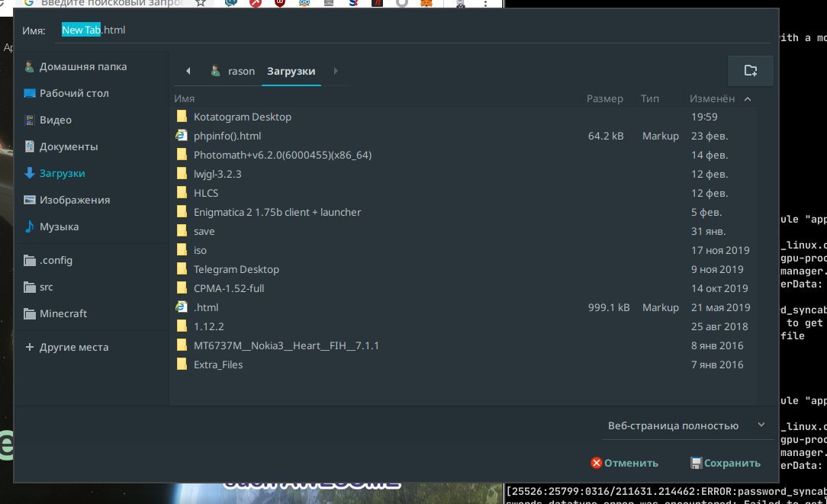The width and height of the screenshot is (827, 504).
Task: Click the iso folder icon
Action: (x=182, y=250)
